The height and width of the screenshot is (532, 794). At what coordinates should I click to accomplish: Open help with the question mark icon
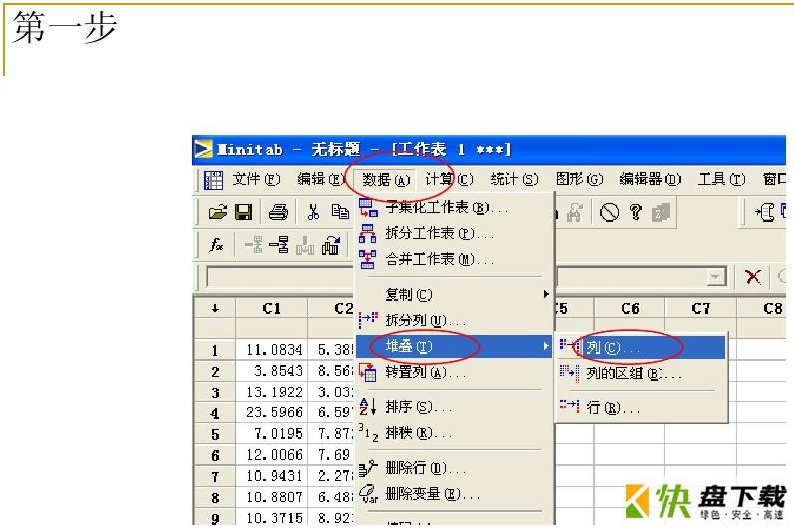coord(635,212)
